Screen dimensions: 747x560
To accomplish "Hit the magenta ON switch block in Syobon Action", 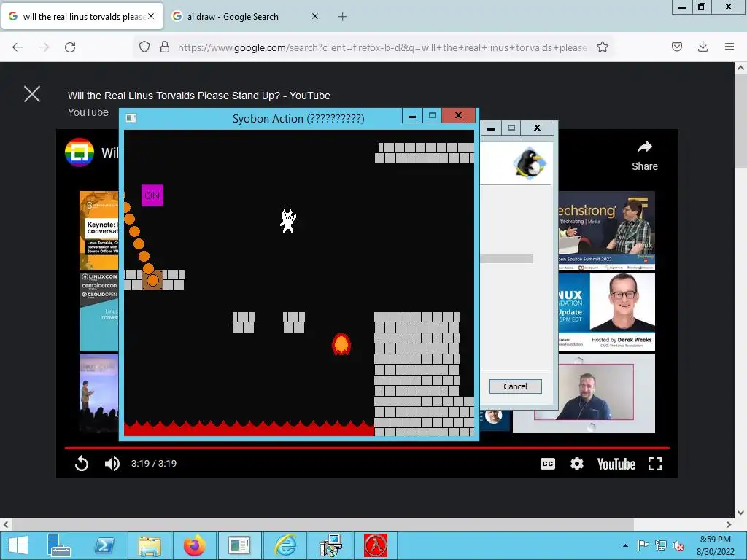I will [x=152, y=195].
